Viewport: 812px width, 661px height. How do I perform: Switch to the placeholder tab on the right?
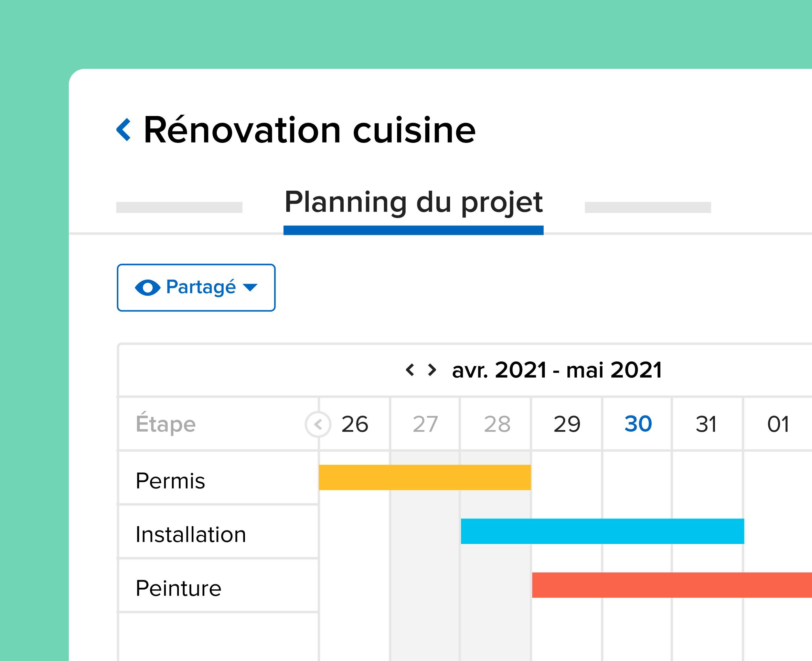coord(648,208)
